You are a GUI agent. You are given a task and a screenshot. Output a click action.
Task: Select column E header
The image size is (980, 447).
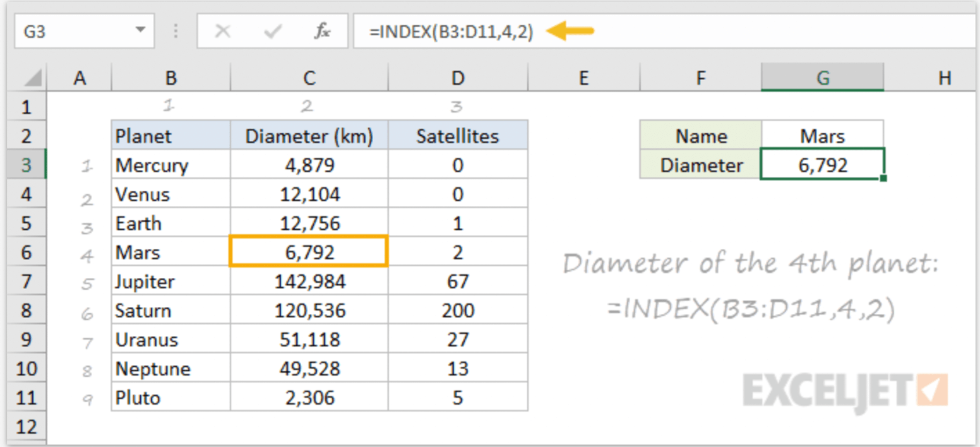583,78
